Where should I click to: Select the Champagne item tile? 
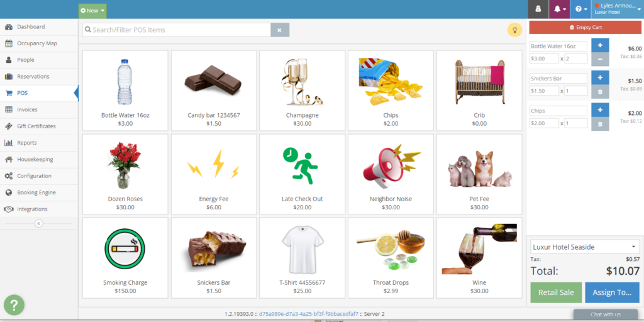pos(302,90)
